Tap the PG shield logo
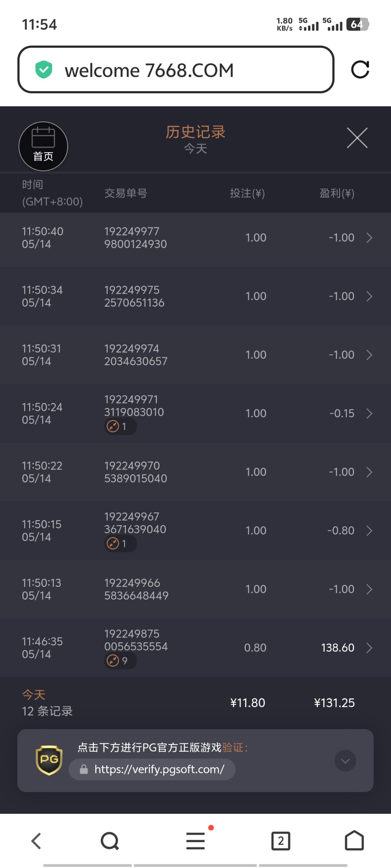 click(x=49, y=760)
